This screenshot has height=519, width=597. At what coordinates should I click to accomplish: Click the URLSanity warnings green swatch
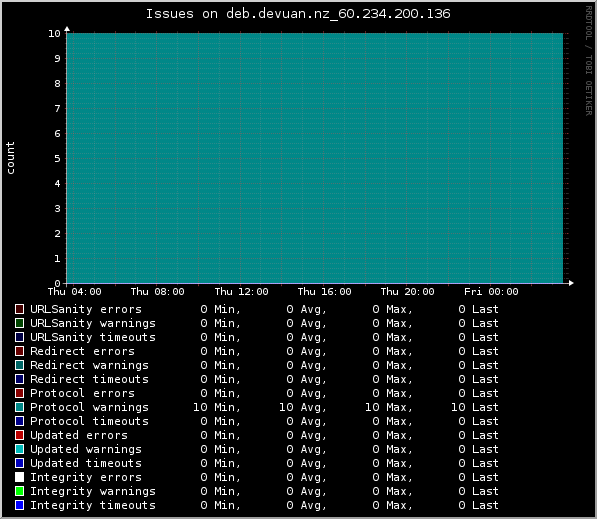tap(19, 323)
